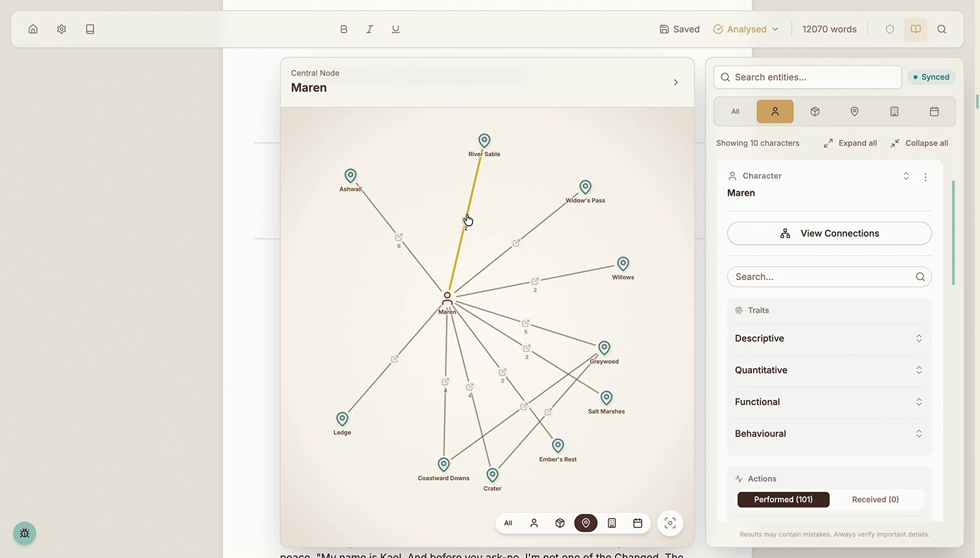Image resolution: width=980 pixels, height=558 pixels.
Task: Select Ember's Rest location node
Action: (x=558, y=446)
